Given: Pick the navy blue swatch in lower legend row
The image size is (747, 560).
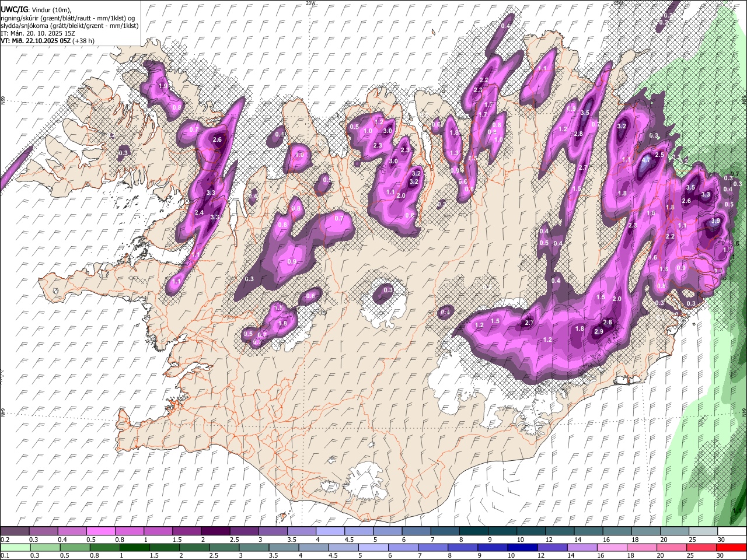Looking at the screenshot, I should 522,548.
